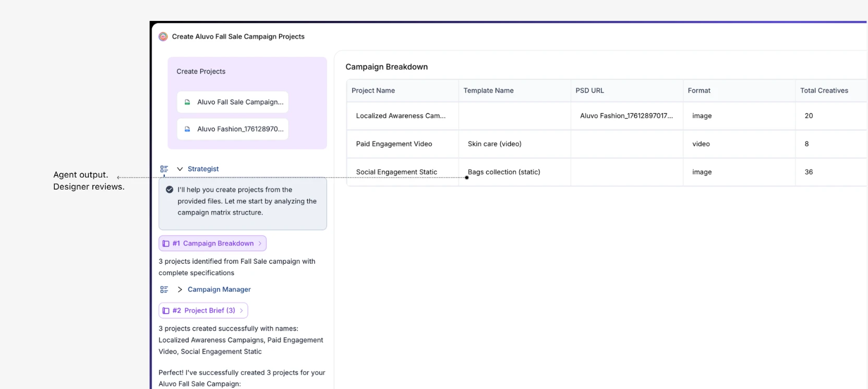Viewport: 868px width, 389px height.
Task: Click the Campaign Breakdown panel heading
Action: click(387, 67)
